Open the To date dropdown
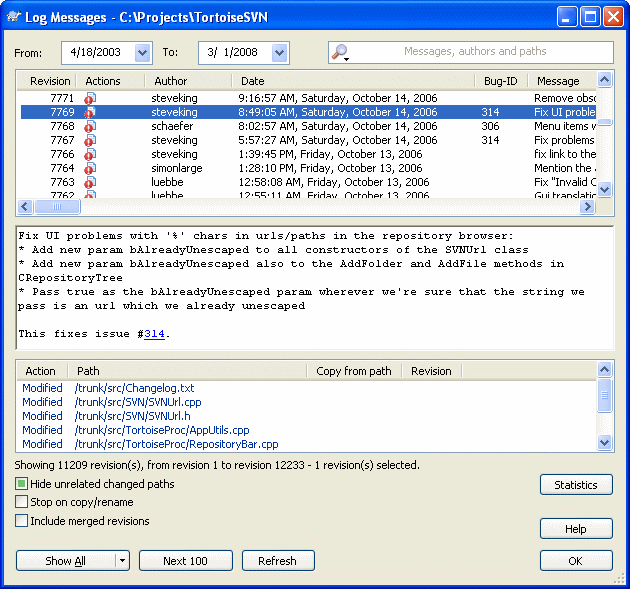The width and height of the screenshot is (630, 589). pyautogui.click(x=278, y=52)
